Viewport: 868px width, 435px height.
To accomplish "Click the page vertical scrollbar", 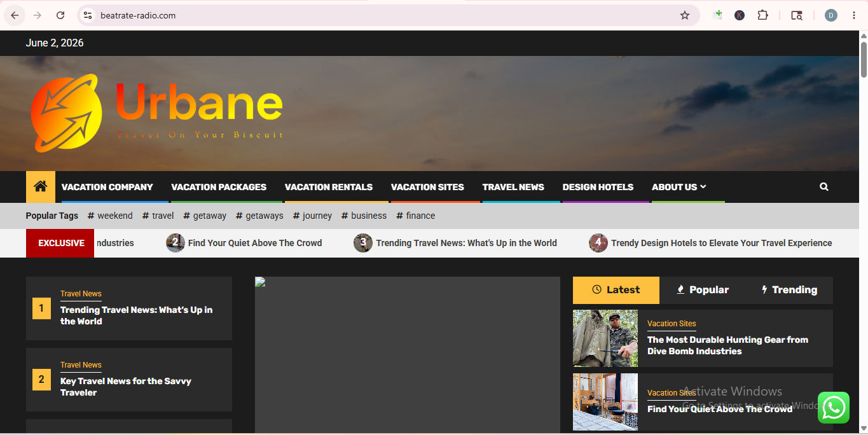I will pos(864,59).
